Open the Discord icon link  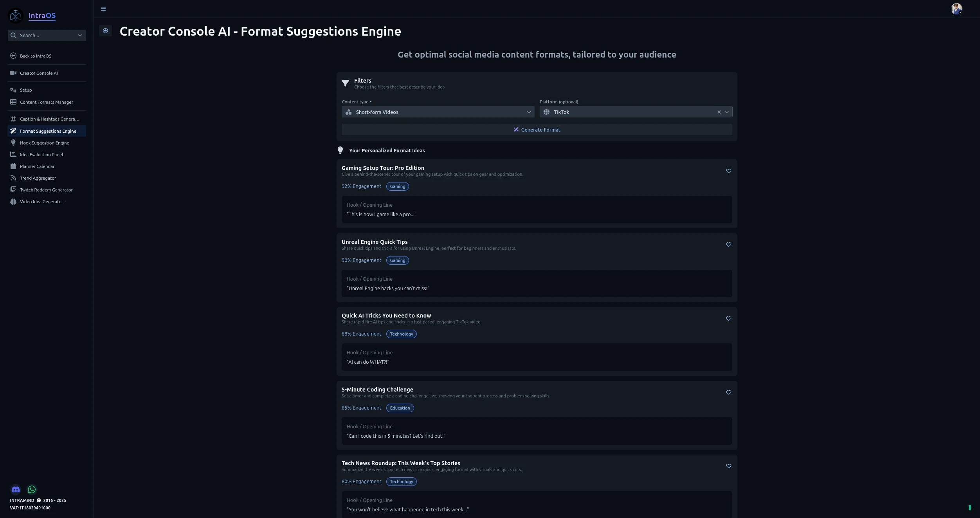(x=16, y=489)
